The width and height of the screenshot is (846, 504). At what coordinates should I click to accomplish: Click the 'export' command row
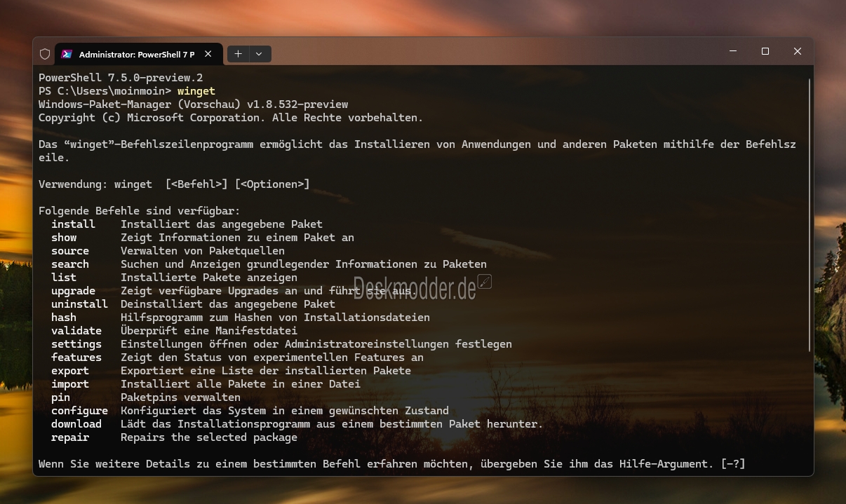pos(231,371)
